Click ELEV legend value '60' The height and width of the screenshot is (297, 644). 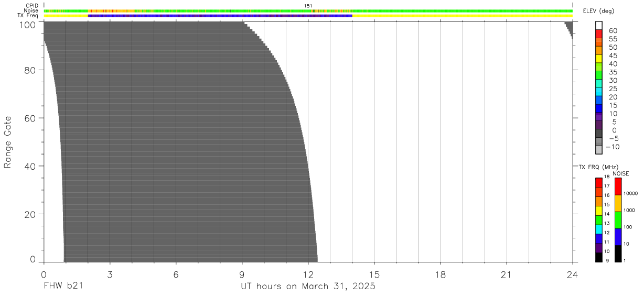[x=613, y=31]
